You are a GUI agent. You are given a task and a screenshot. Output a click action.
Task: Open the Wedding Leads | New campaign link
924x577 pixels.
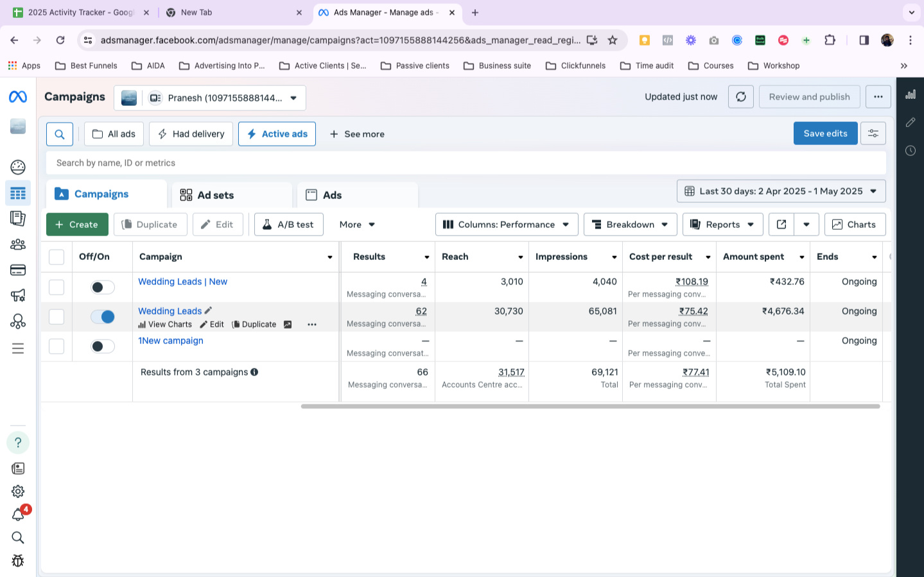[x=182, y=282]
